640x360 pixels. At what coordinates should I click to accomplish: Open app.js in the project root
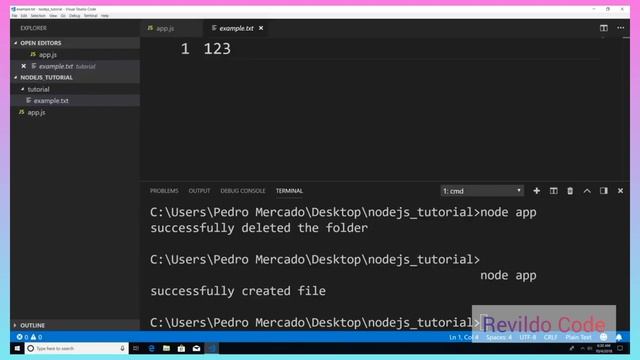(36, 113)
